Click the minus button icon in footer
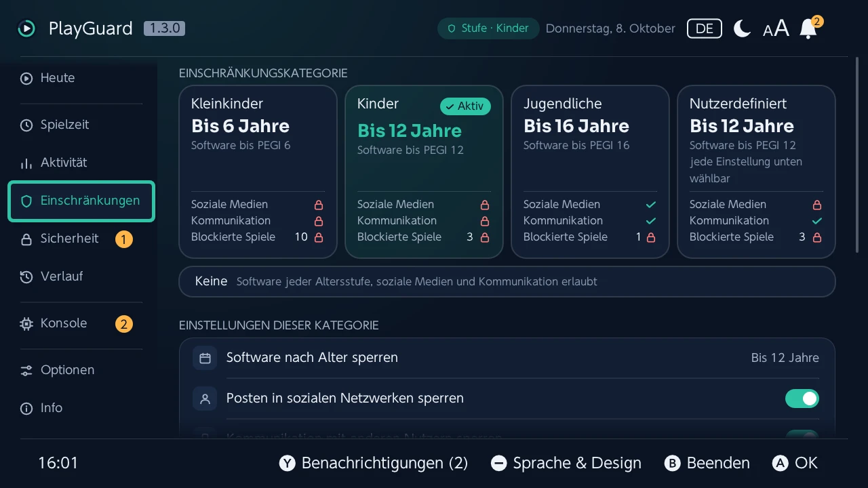This screenshot has width=868, height=488. tap(499, 463)
